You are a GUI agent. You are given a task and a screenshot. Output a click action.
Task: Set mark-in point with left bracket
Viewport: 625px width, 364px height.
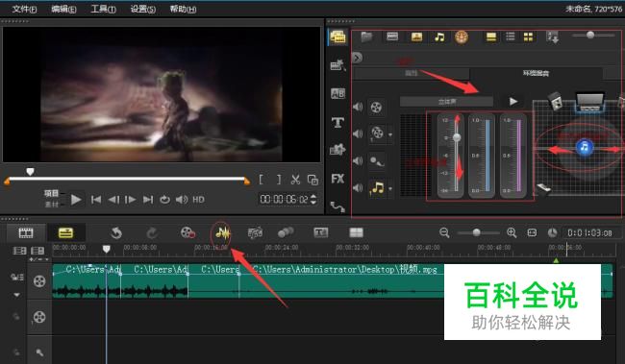[x=261, y=180]
